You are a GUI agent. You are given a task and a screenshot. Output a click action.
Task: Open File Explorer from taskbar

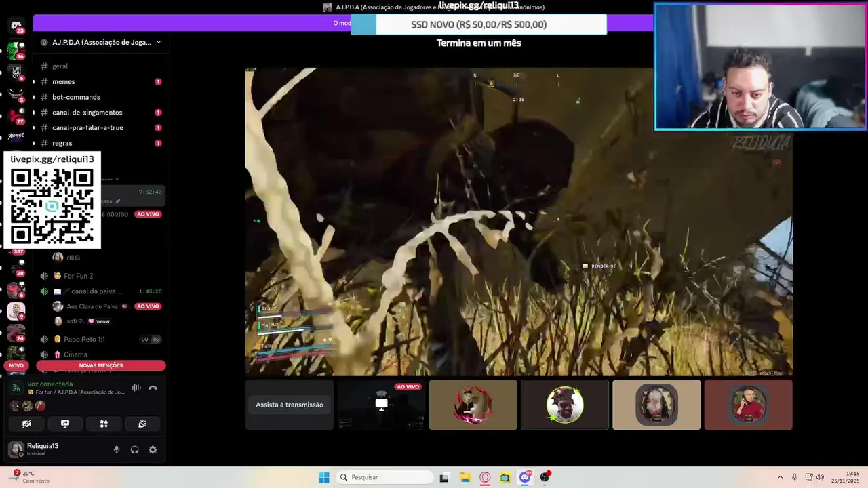pyautogui.click(x=465, y=477)
